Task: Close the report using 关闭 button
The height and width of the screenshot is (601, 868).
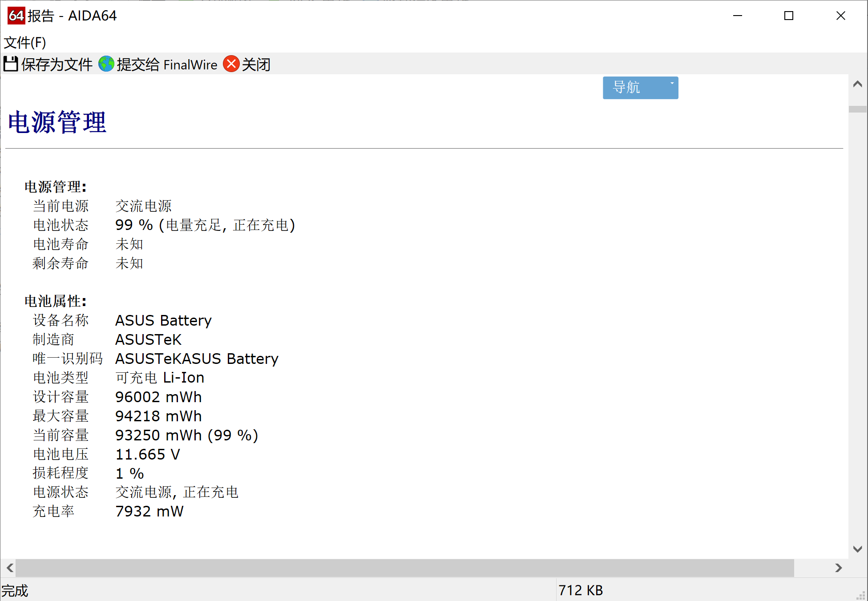Action: pos(247,64)
